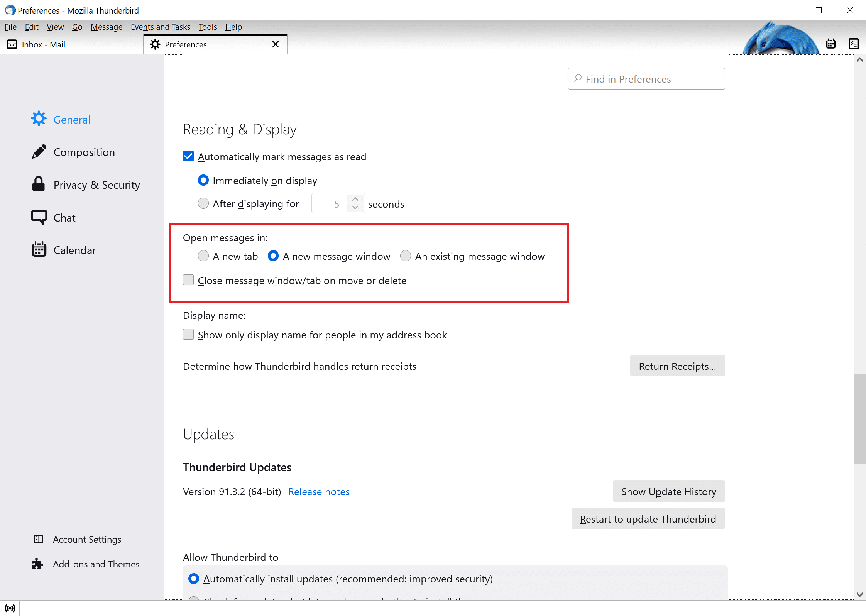Open Privacy & Security preferences
Image resolution: width=866 pixels, height=616 pixels.
(x=96, y=184)
